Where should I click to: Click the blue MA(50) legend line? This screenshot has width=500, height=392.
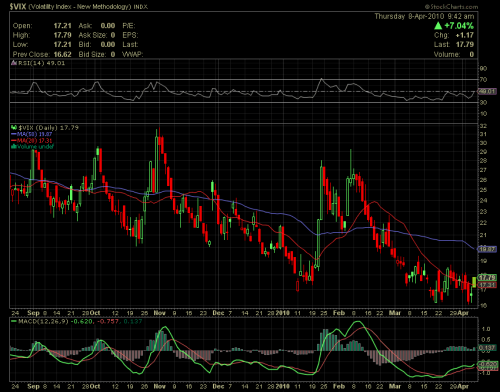(14, 134)
